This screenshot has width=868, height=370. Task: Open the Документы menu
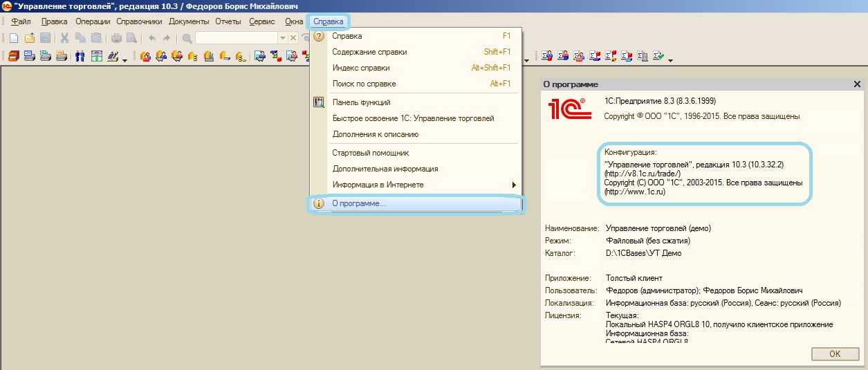click(x=189, y=21)
